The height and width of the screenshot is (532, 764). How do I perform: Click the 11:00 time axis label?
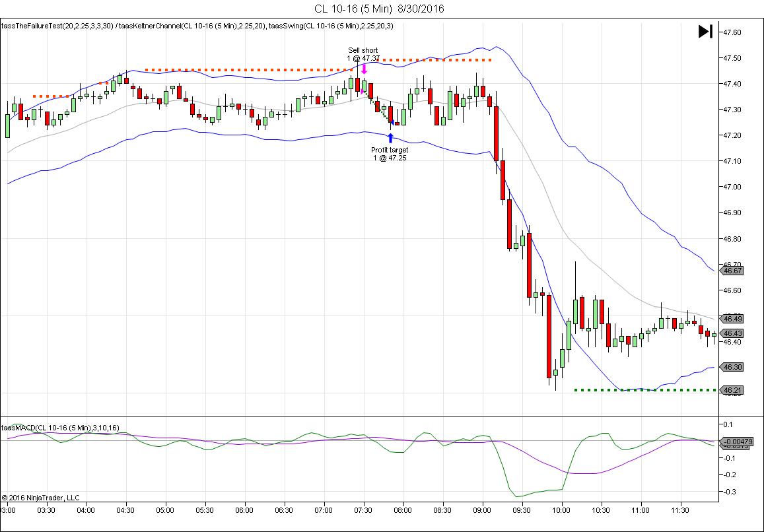tap(641, 510)
